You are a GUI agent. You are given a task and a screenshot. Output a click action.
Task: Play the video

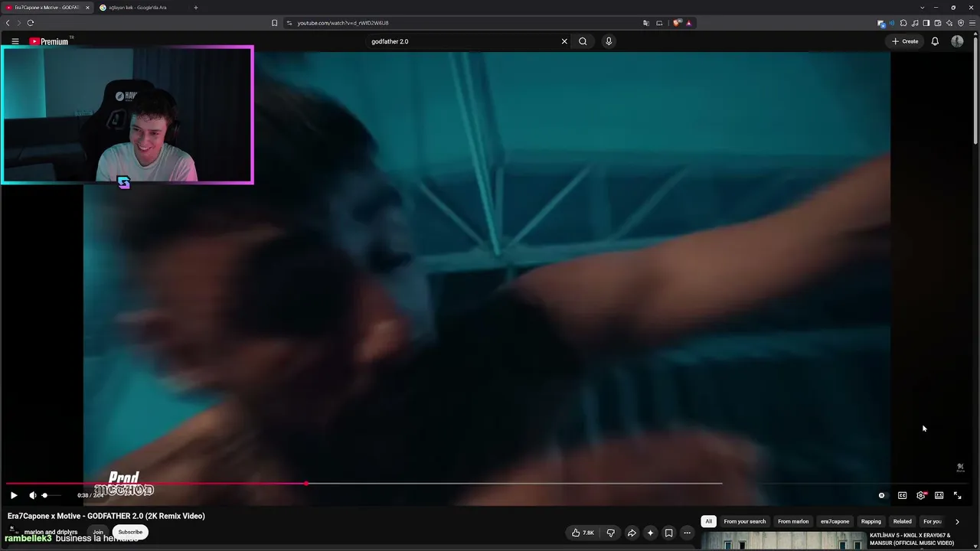(14, 495)
